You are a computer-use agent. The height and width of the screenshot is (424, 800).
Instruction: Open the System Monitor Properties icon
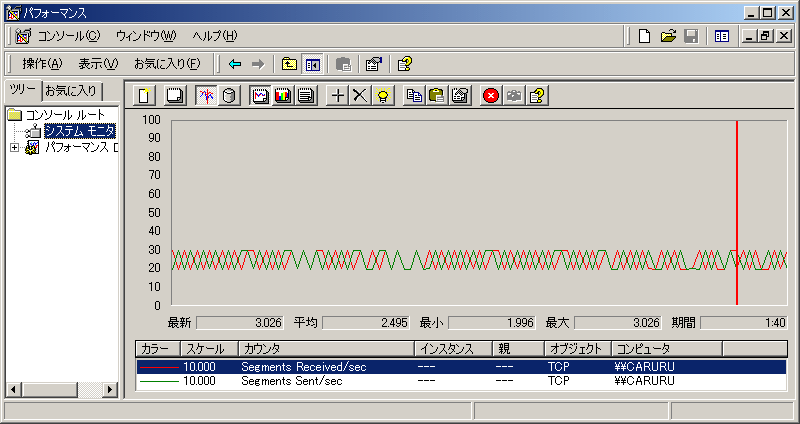pos(459,96)
